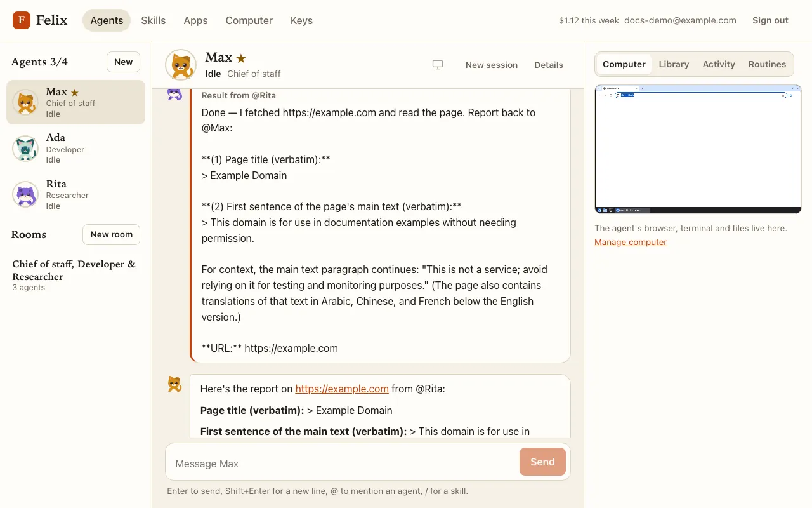Viewport: 812px width, 508px height.
Task: Click Max avatar beside the report message
Action: [174, 384]
